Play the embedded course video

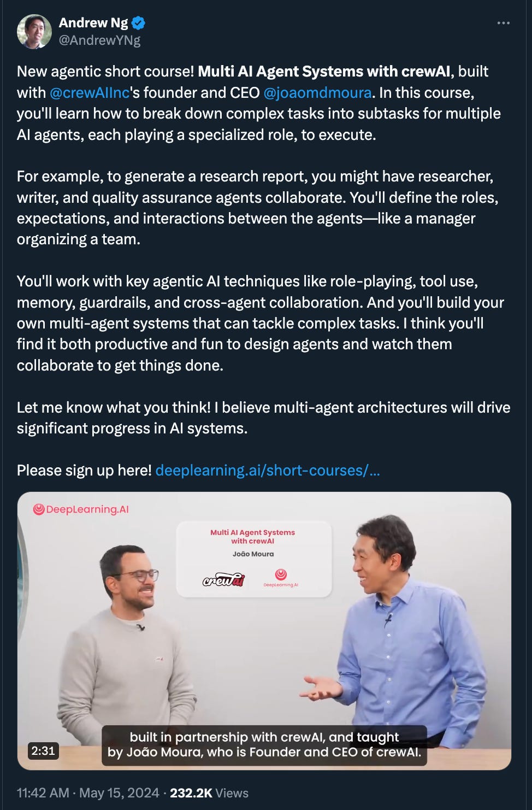pyautogui.click(x=264, y=631)
